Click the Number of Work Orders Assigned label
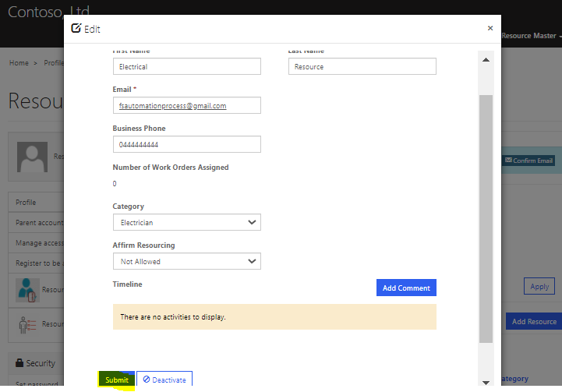The height and width of the screenshot is (392, 562). 171,168
